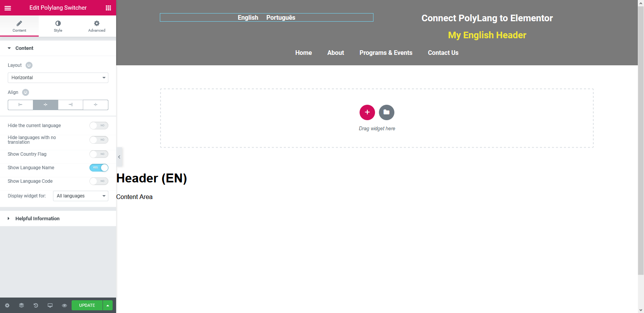Image resolution: width=644 pixels, height=313 pixels.
Task: Click the green UPDATE button
Action: [87, 305]
